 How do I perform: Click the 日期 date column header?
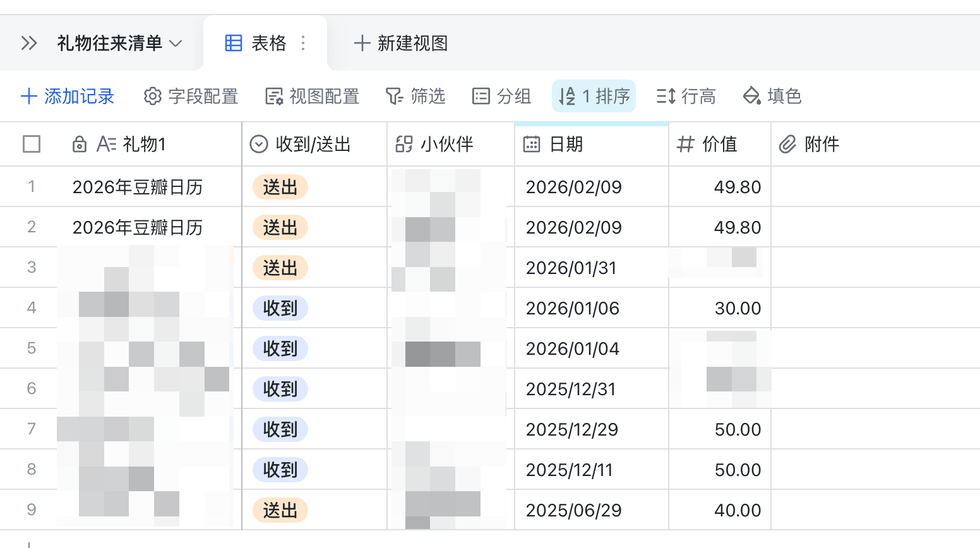pyautogui.click(x=566, y=145)
